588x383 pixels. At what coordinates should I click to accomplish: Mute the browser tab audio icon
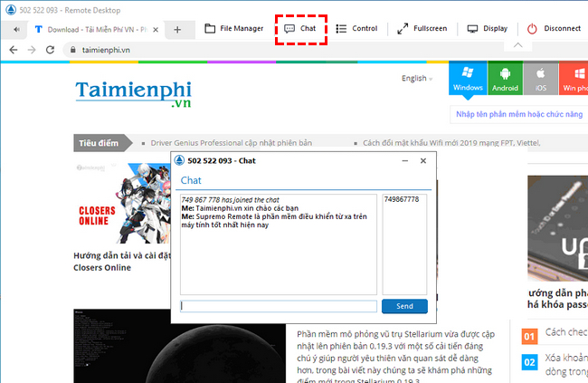point(16,29)
